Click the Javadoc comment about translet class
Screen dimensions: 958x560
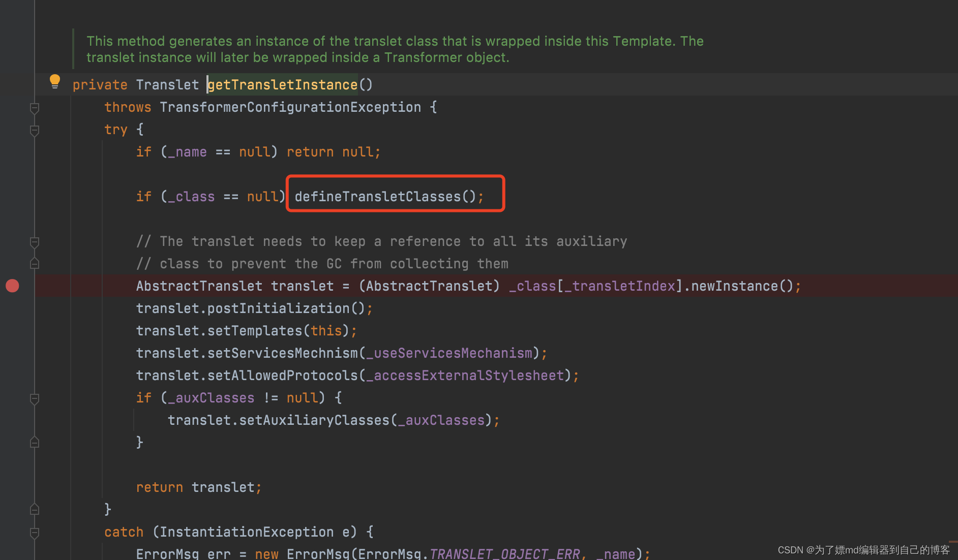[x=395, y=49]
